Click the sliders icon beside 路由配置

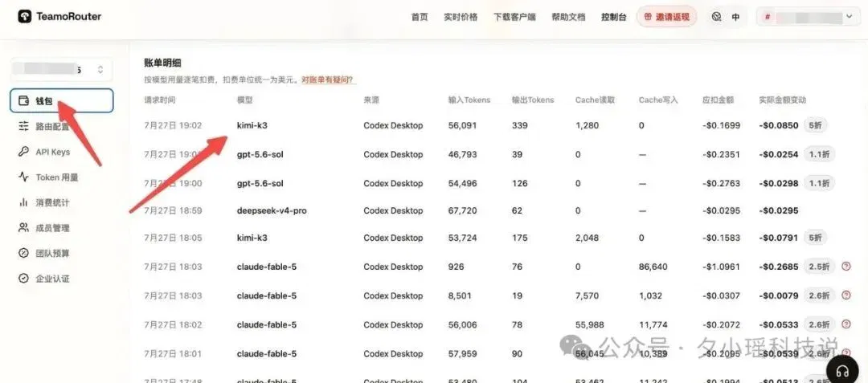point(24,126)
